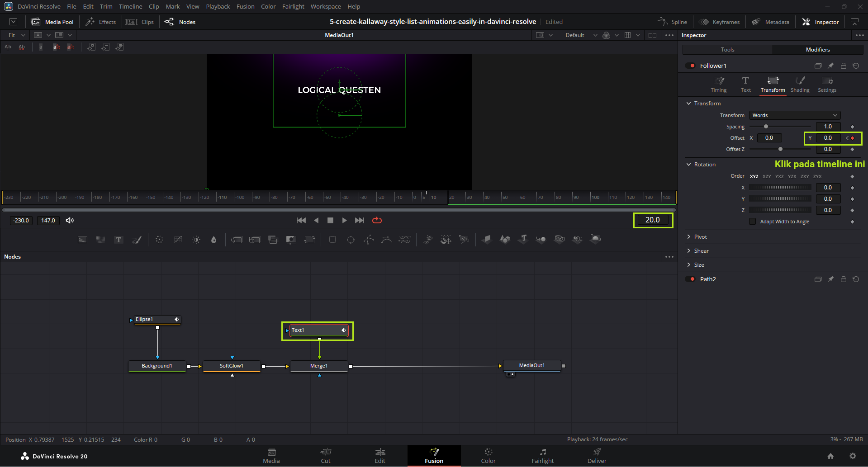
Task: Switch to the Tools tab in Inspector
Action: 727,50
